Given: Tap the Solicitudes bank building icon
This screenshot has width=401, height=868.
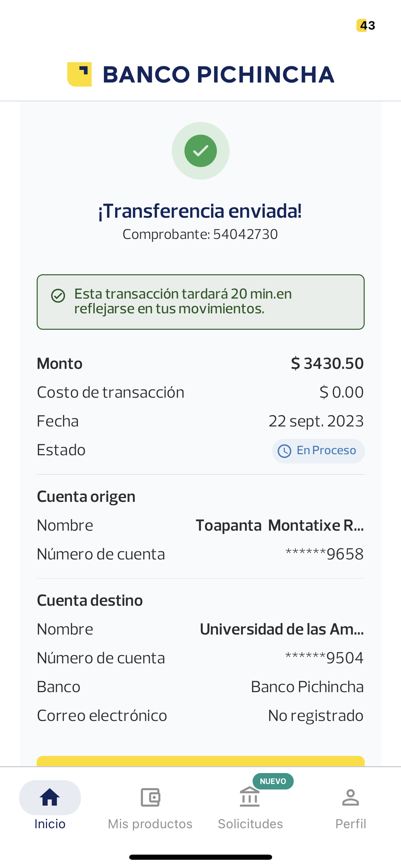Looking at the screenshot, I should pos(250,797).
